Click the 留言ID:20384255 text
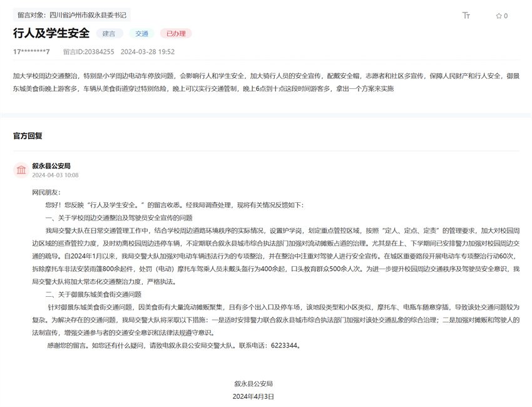The width and height of the screenshot is (532, 407). pos(88,51)
